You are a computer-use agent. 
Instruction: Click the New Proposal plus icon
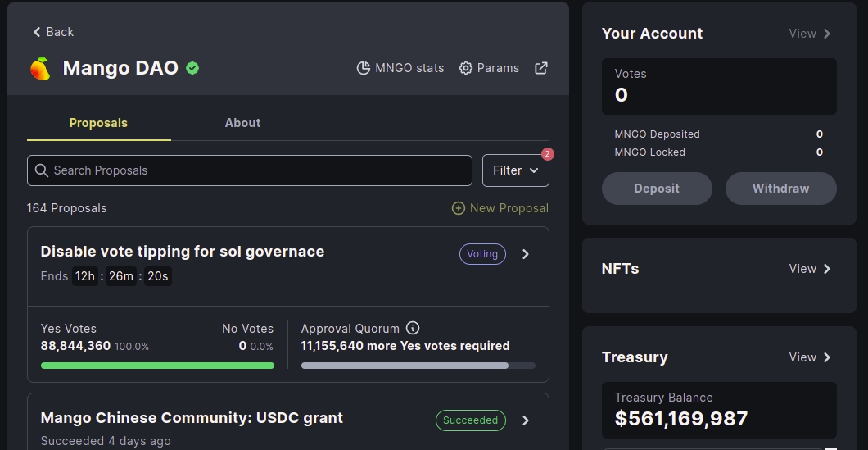459,208
